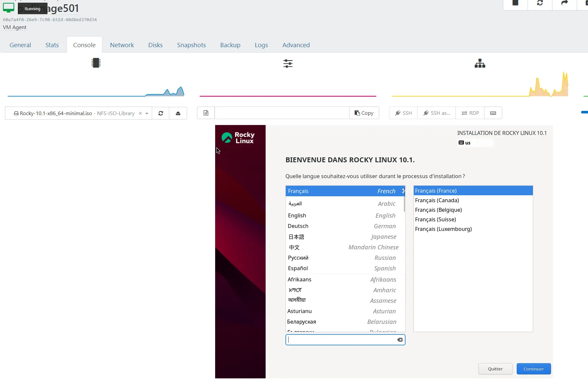This screenshot has height=379, width=588.
Task: Switch to the Advanced tab
Action: pyautogui.click(x=296, y=45)
